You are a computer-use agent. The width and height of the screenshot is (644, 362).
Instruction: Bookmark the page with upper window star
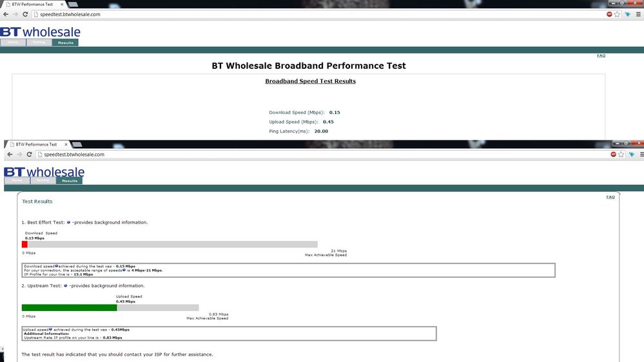tap(617, 14)
